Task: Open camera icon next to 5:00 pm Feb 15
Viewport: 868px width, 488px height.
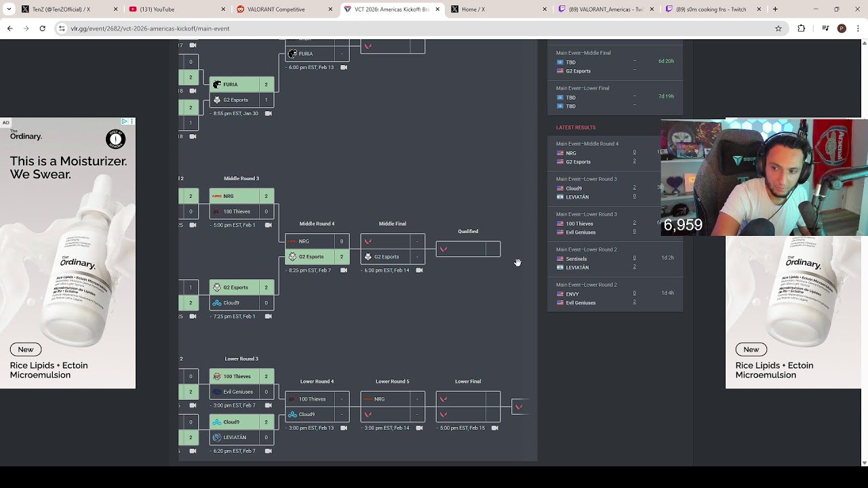Action: (x=494, y=428)
